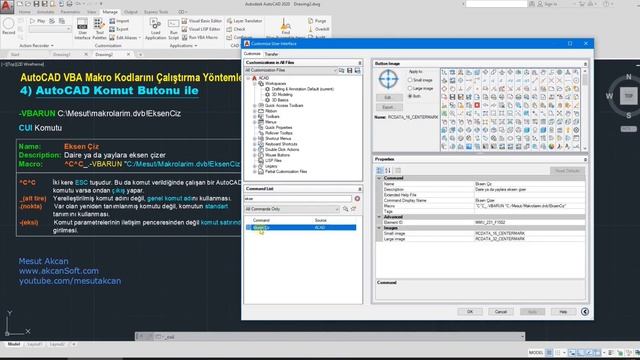This screenshot has width=640, height=360.
Task: Click the centermark button image preview
Action: (x=388, y=79)
